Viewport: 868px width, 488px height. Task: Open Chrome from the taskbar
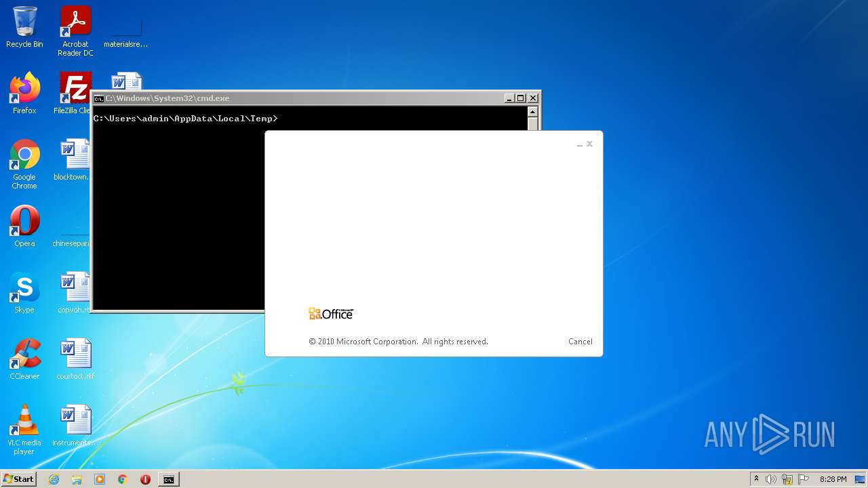coord(123,479)
